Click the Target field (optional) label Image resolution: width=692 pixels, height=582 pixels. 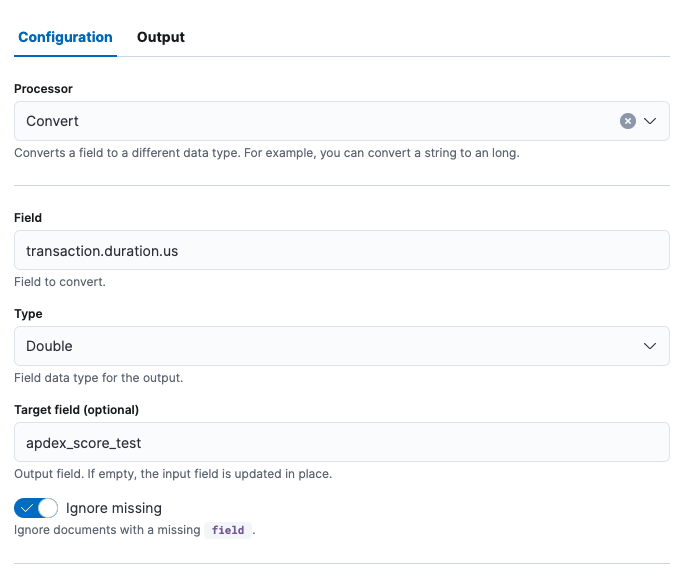[x=76, y=410]
